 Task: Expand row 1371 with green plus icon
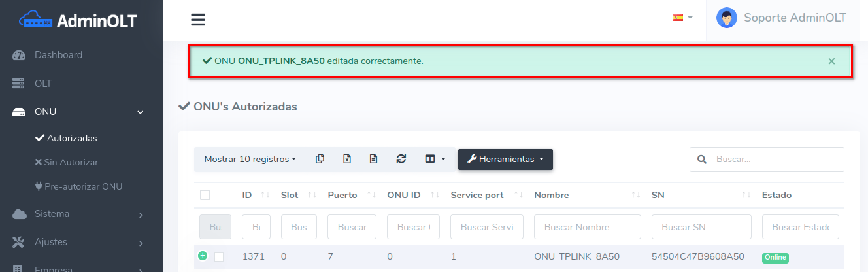coord(203,256)
